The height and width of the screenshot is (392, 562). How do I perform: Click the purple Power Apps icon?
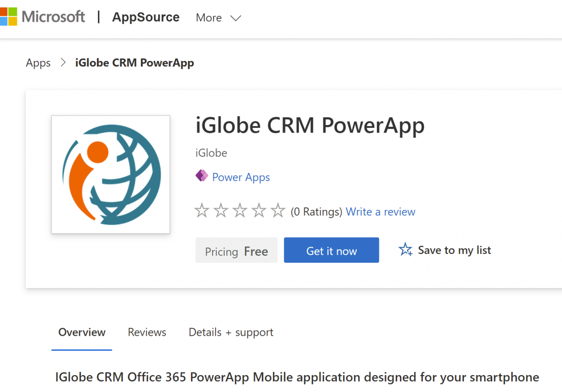(x=202, y=176)
